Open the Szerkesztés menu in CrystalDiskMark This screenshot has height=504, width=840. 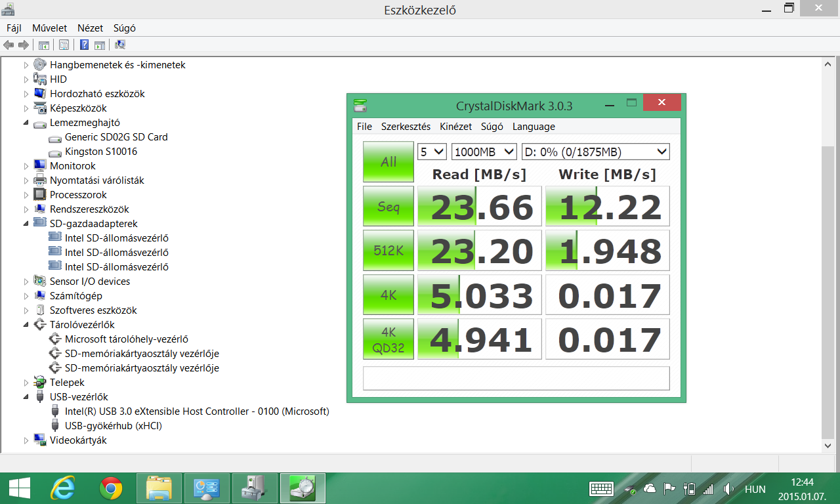(406, 127)
